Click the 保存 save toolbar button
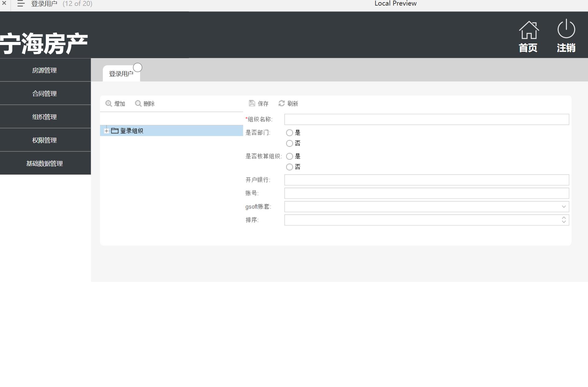Screen dimensions: 588x387 (x=258, y=104)
